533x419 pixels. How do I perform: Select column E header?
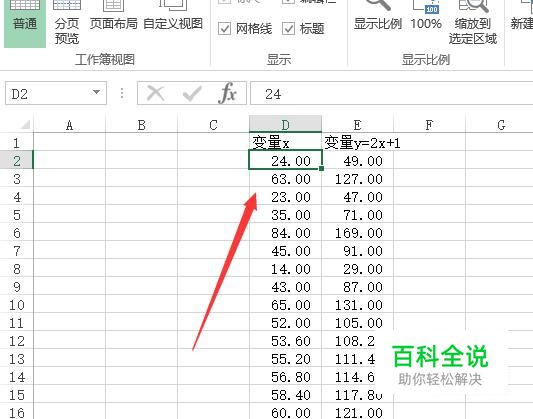[357, 125]
